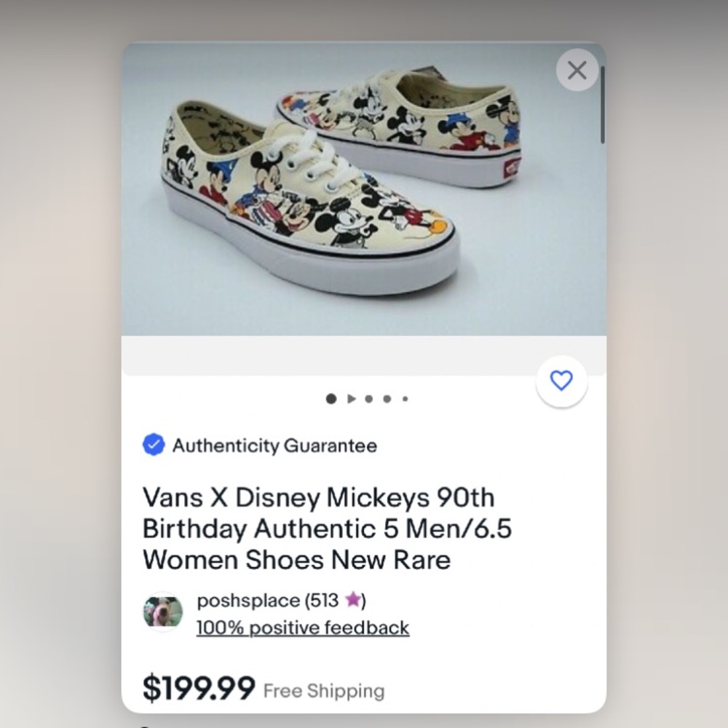Click the blue Authenticity Guarantee checkmark badge
728x728 pixels.
tap(154, 446)
